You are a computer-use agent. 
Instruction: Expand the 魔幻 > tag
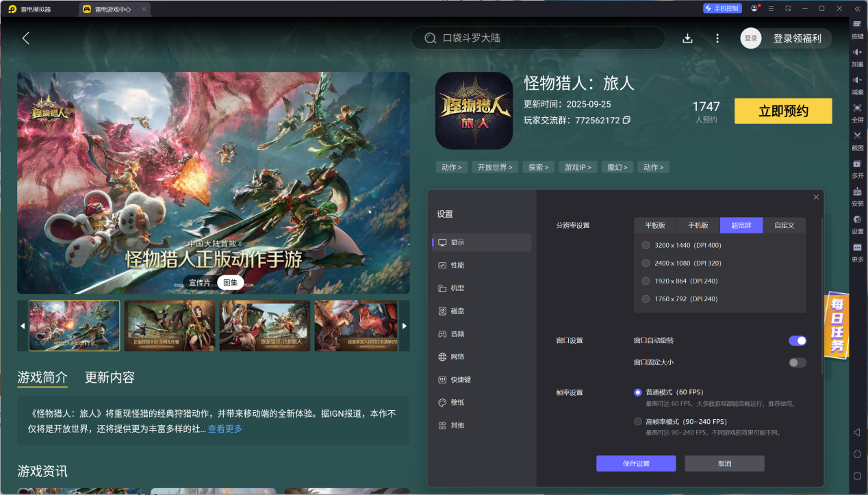[617, 167]
